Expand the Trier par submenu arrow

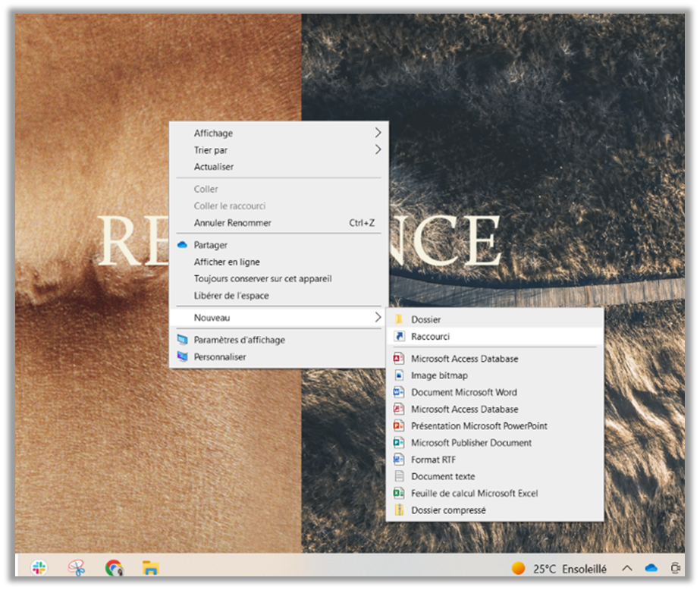pyautogui.click(x=378, y=150)
